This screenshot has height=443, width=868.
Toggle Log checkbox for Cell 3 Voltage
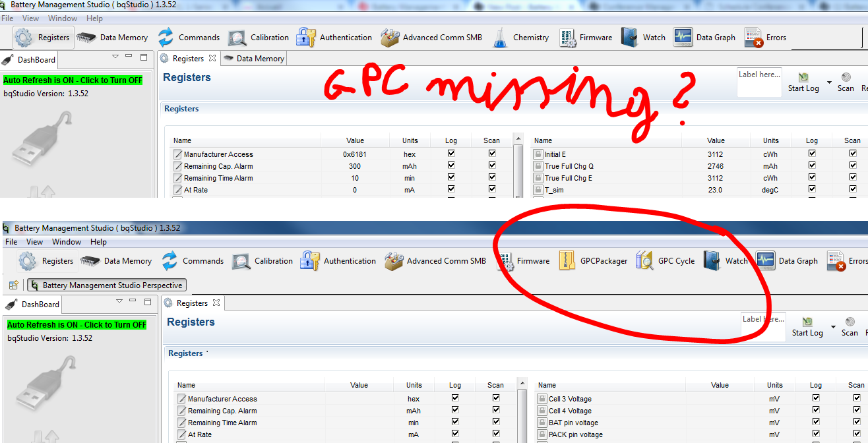pyautogui.click(x=816, y=398)
